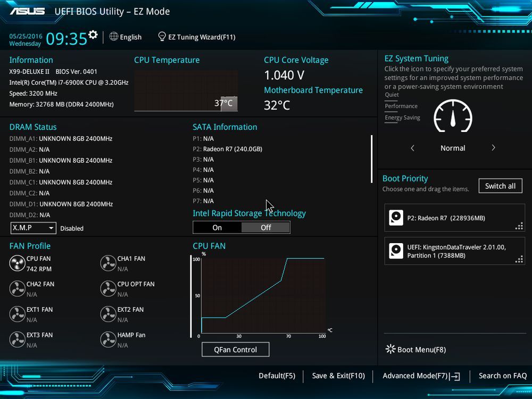Click the Boot Menu starburst icon
The height and width of the screenshot is (399, 532).
point(390,349)
